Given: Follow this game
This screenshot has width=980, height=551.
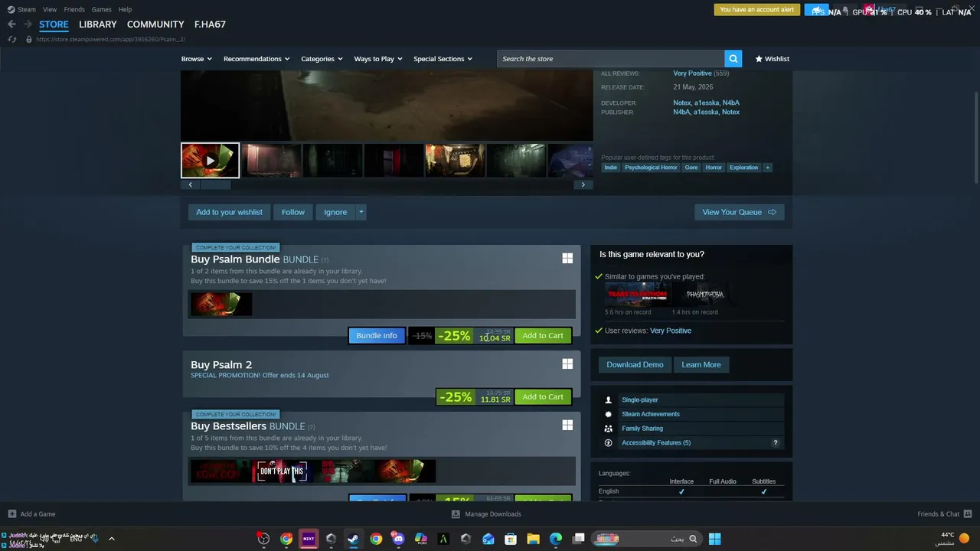Looking at the screenshot, I should click(x=293, y=212).
